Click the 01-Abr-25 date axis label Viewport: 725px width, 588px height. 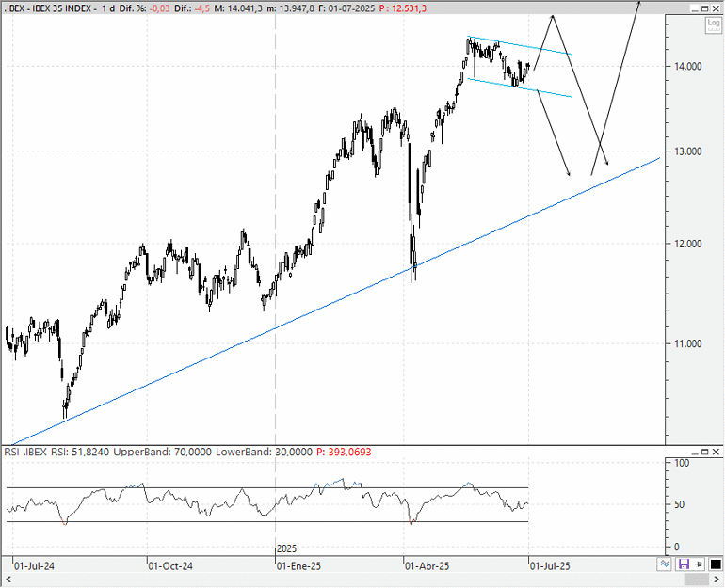pyautogui.click(x=427, y=566)
